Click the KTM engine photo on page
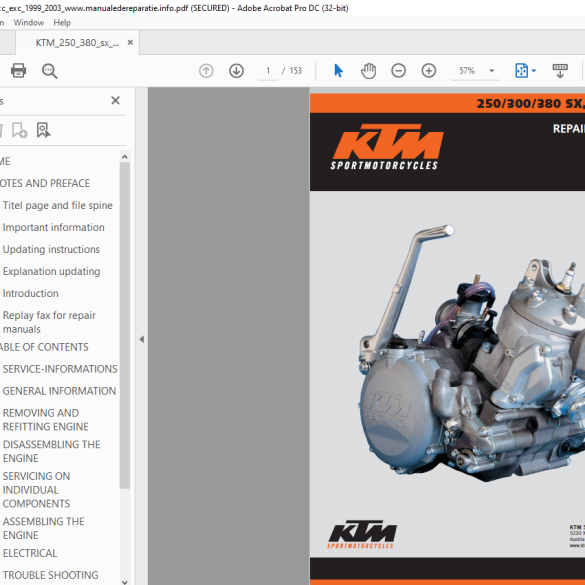 coord(472,354)
